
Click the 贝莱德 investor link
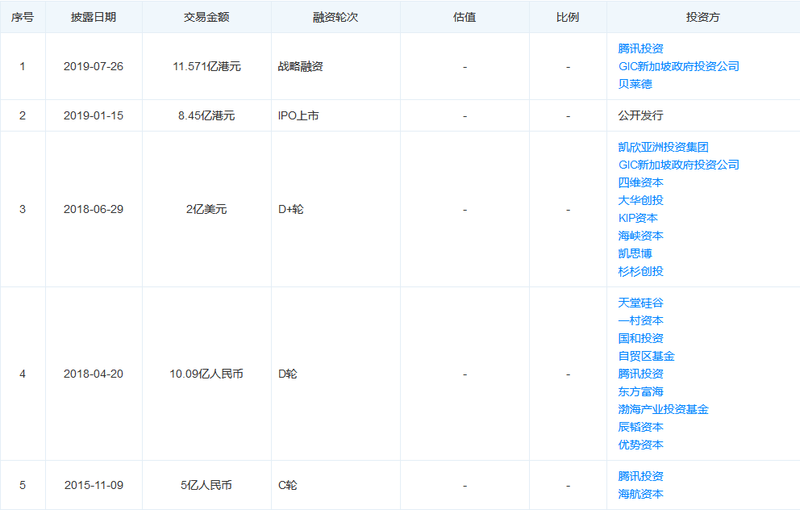click(x=635, y=84)
